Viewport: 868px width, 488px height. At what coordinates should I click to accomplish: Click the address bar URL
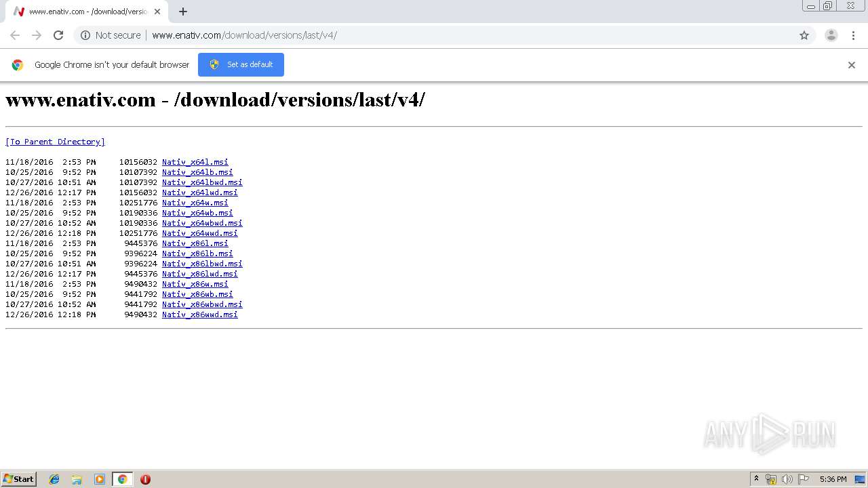pos(244,35)
